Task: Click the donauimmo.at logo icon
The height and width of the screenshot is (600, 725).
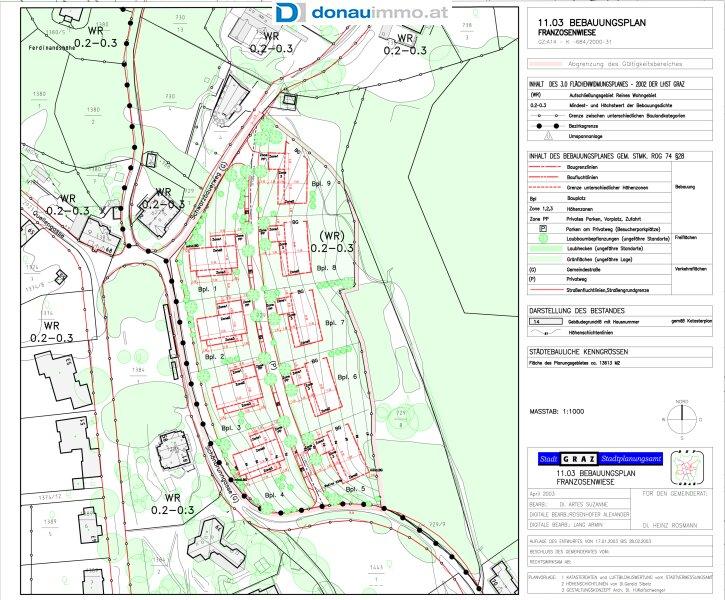Action: click(290, 13)
